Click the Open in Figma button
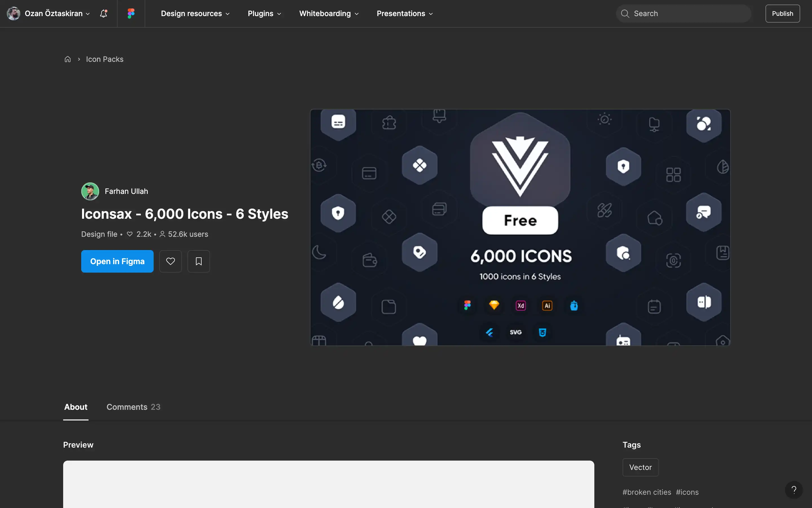The height and width of the screenshot is (508, 812). [117, 261]
